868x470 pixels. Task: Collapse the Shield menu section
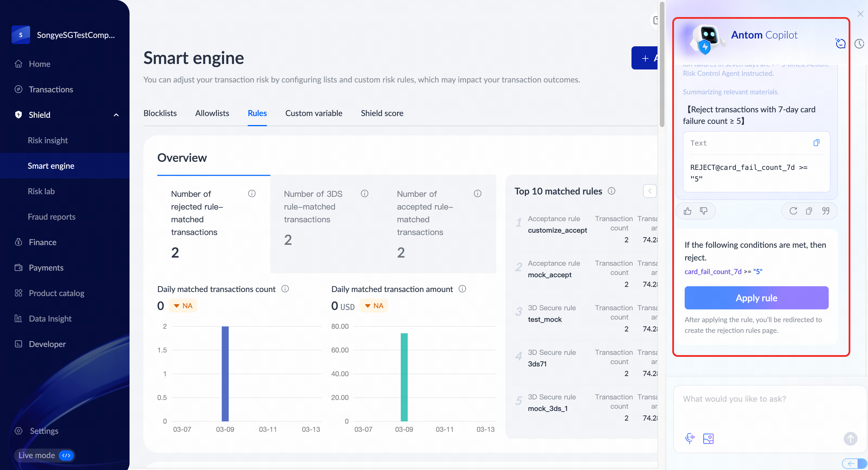coord(116,115)
